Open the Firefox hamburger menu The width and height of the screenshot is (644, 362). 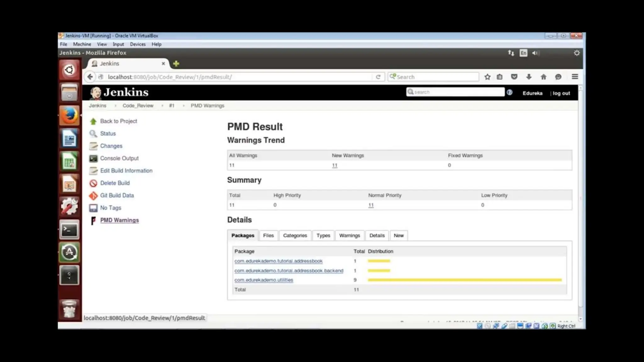coord(575,77)
